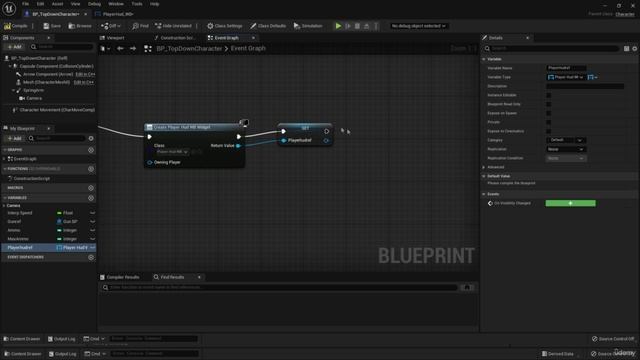Screen dimensions: 640x360
Task: Add a new event dispatcher
Action: tap(91, 258)
